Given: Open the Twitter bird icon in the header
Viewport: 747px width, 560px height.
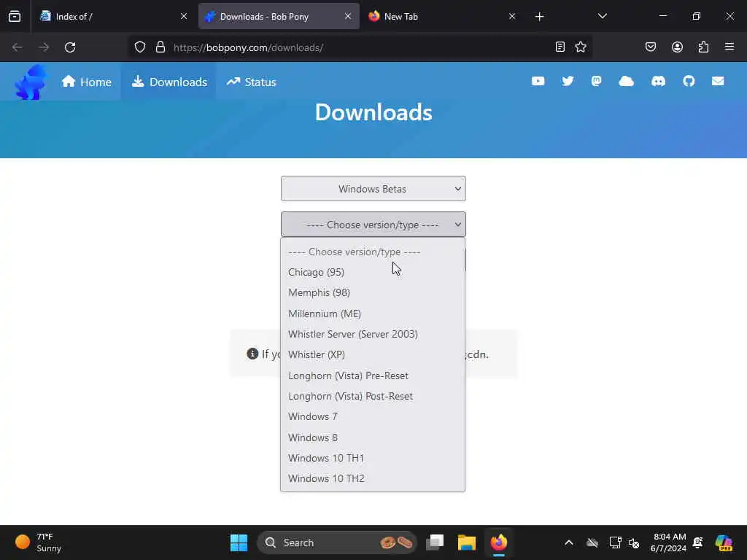Looking at the screenshot, I should pyautogui.click(x=568, y=82).
